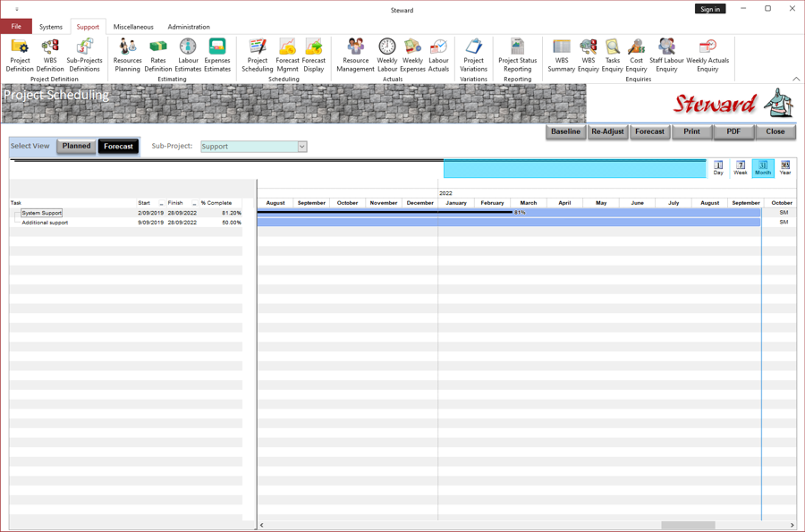805x532 pixels.
Task: Open Forecast Display in Scheduling group
Action: point(314,55)
